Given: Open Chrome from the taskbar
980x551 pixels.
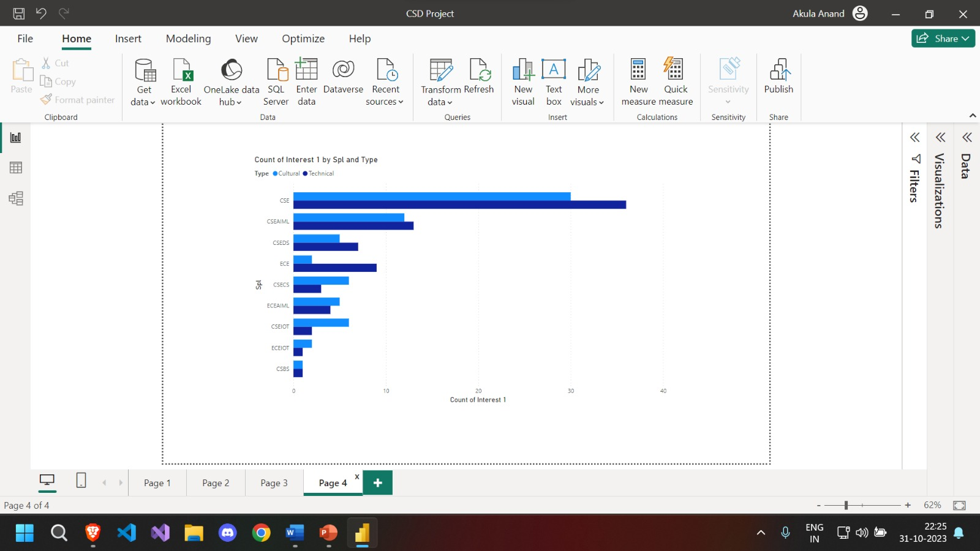Looking at the screenshot, I should (x=262, y=533).
